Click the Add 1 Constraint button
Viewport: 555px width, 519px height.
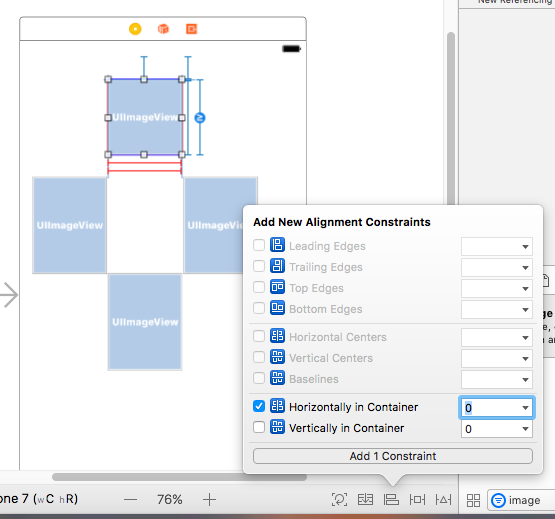(x=393, y=456)
